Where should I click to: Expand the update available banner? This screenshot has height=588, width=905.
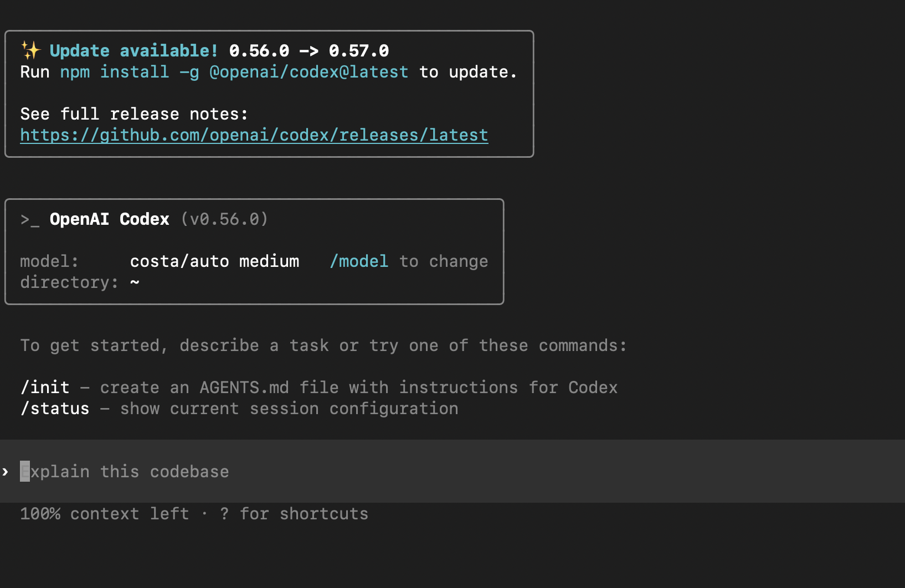[269, 93]
